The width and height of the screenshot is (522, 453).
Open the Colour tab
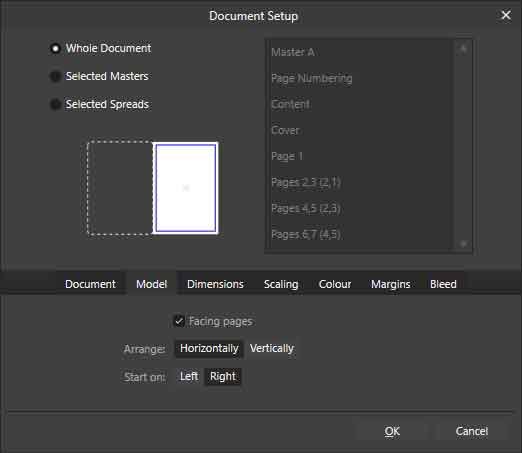(335, 284)
